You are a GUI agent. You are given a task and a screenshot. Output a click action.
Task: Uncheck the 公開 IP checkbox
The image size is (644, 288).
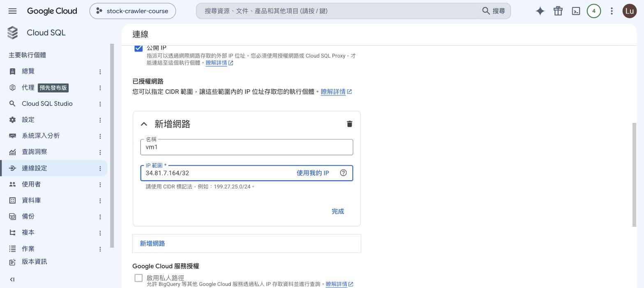(x=138, y=48)
